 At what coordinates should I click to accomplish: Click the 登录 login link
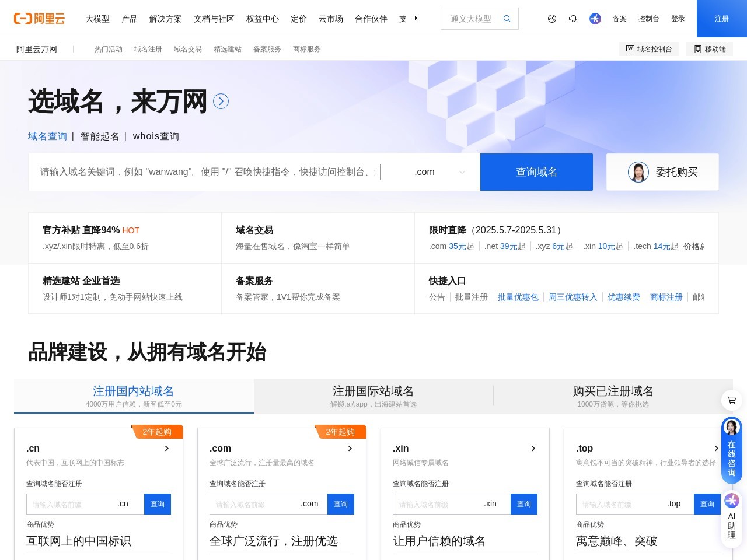[678, 19]
